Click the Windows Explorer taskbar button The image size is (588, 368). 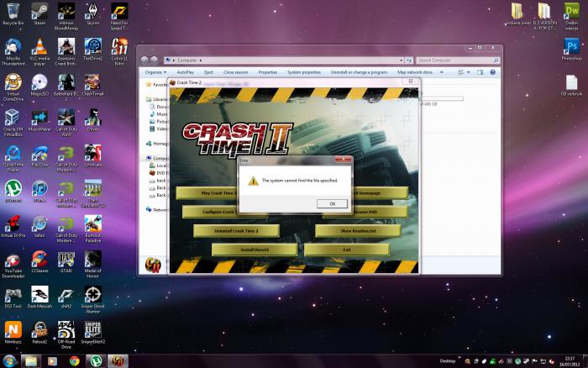point(31,361)
